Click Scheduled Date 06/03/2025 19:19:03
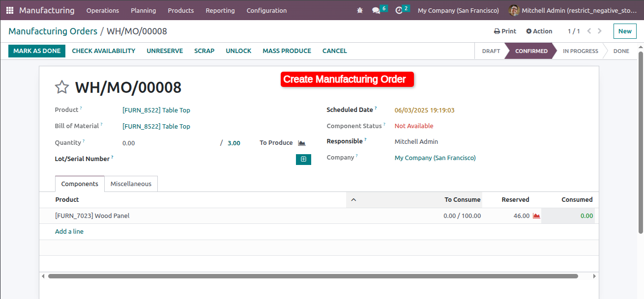Screen dimensions: 644x299 point(425,110)
